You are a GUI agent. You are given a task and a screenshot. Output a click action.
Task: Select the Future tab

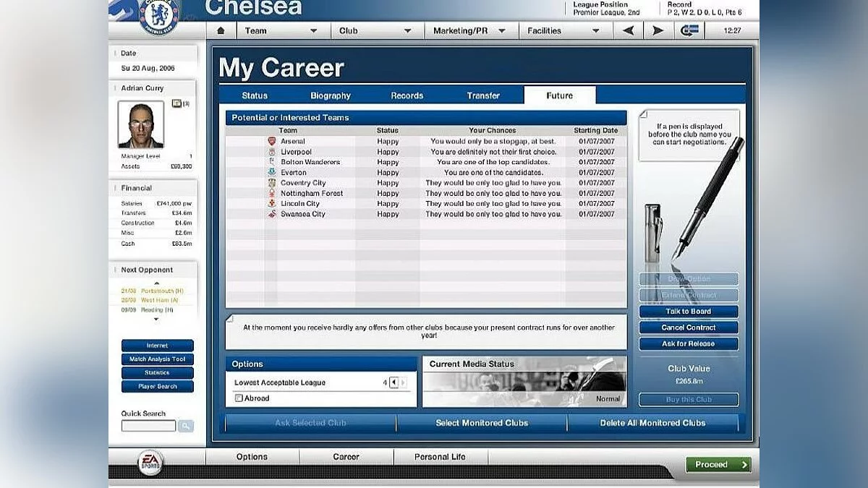click(560, 95)
